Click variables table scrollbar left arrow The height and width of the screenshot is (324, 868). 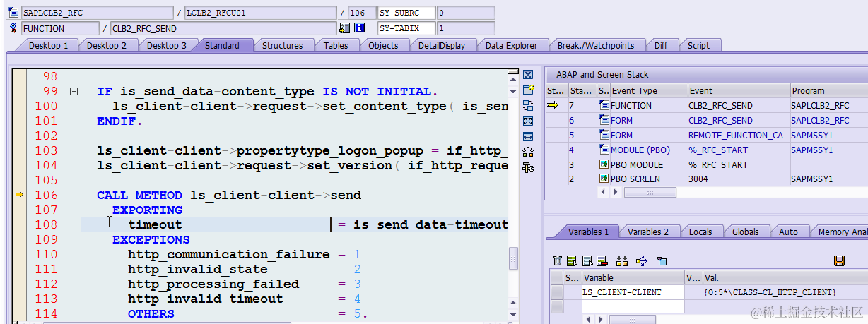[587, 320]
